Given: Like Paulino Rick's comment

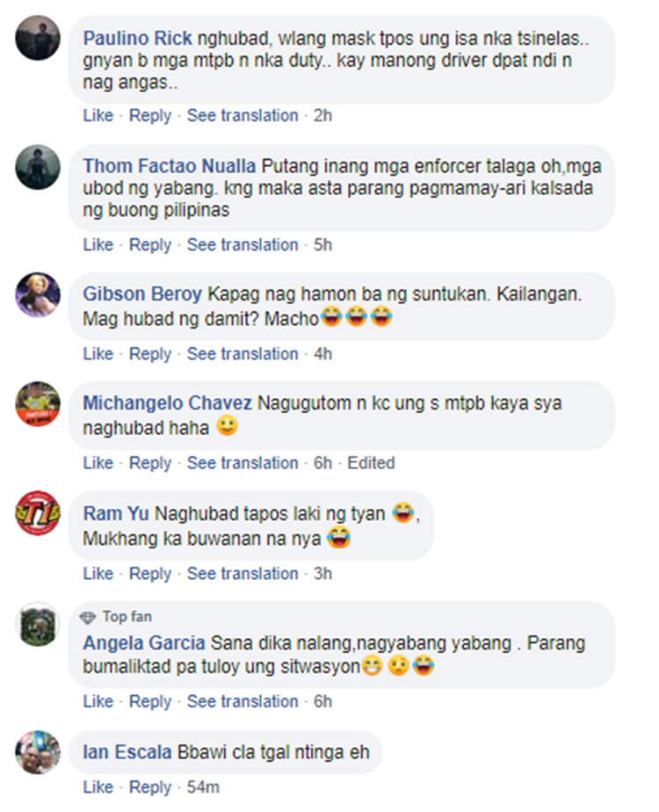Looking at the screenshot, I should pos(98,115).
